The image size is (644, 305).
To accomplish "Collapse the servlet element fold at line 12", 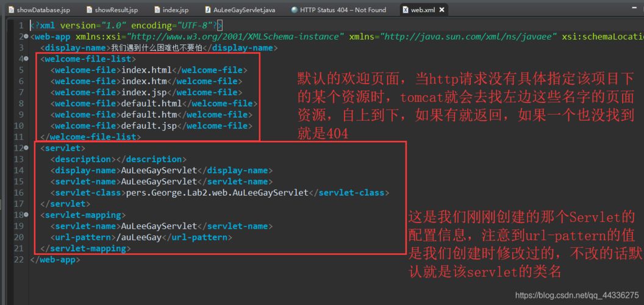I will tap(26, 148).
